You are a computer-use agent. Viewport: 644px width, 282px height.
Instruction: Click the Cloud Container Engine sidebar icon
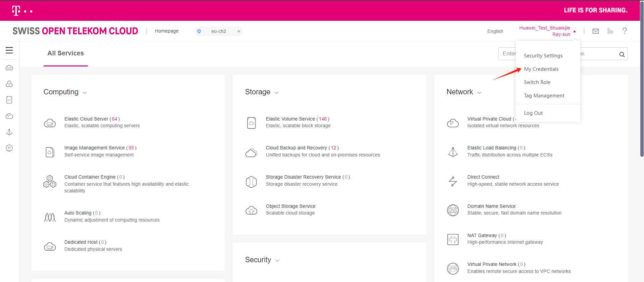click(9, 84)
